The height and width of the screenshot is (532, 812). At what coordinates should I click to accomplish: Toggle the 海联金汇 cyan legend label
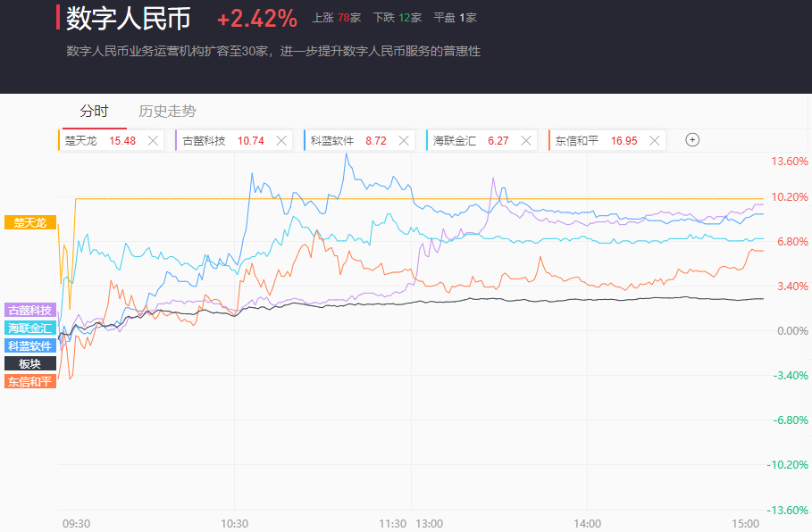tap(30, 328)
